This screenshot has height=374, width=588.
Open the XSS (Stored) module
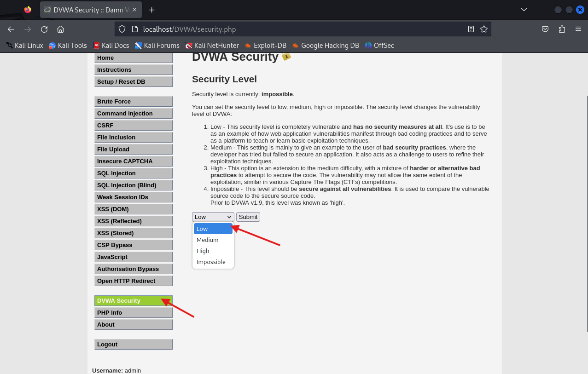[x=134, y=233]
